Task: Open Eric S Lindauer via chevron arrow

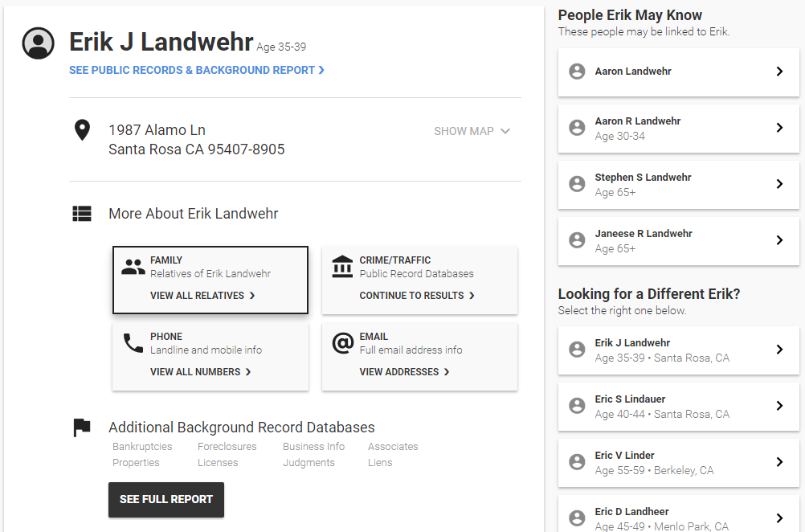Action: tap(779, 406)
